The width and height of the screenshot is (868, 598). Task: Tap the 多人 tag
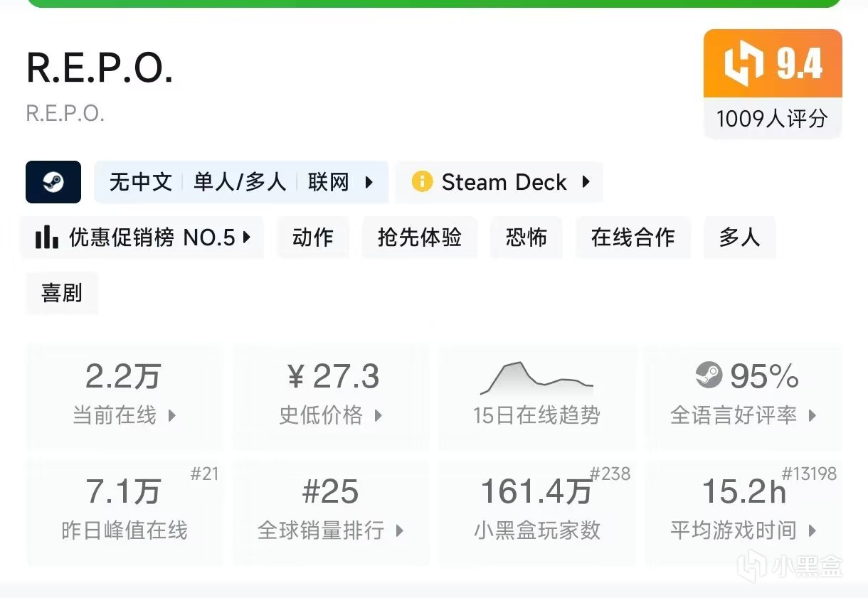(x=739, y=237)
